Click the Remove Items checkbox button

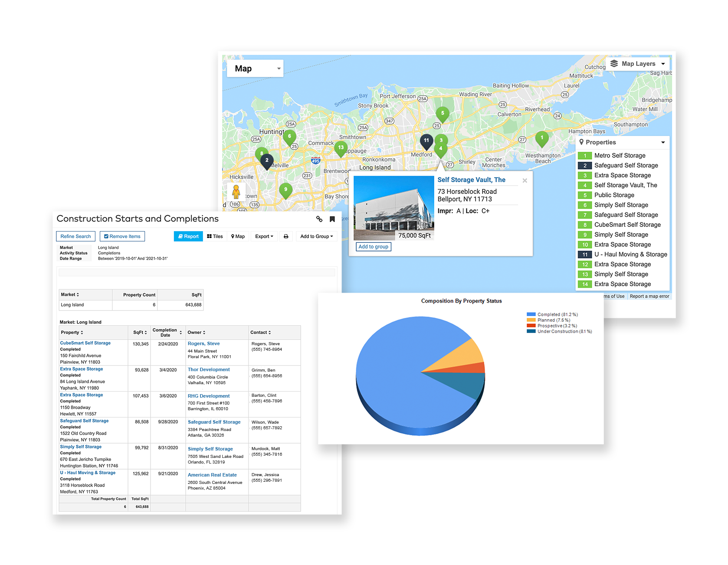click(x=122, y=236)
